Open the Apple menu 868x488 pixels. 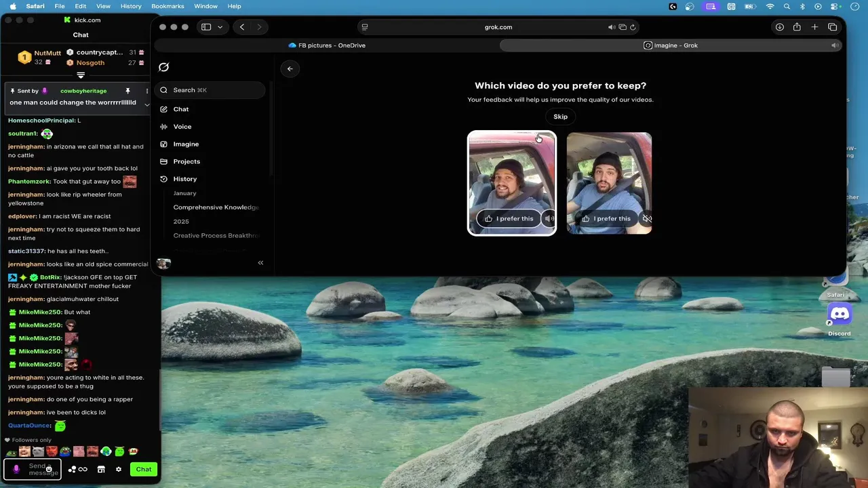pos(12,6)
